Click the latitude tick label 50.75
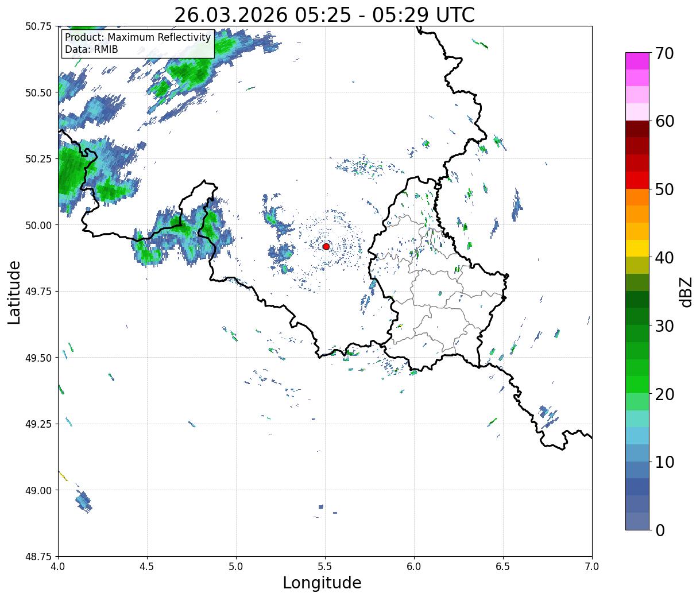Image resolution: width=700 pixels, height=597 pixels. click(x=38, y=26)
